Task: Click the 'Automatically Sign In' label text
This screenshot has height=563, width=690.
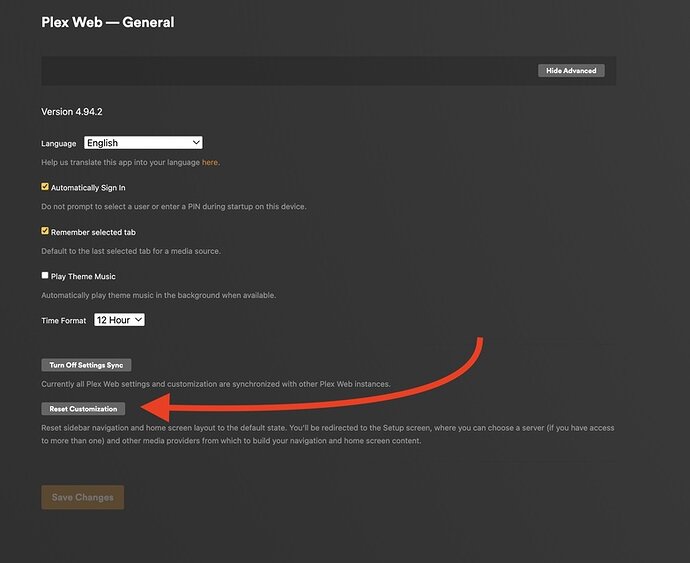Action: click(x=88, y=188)
